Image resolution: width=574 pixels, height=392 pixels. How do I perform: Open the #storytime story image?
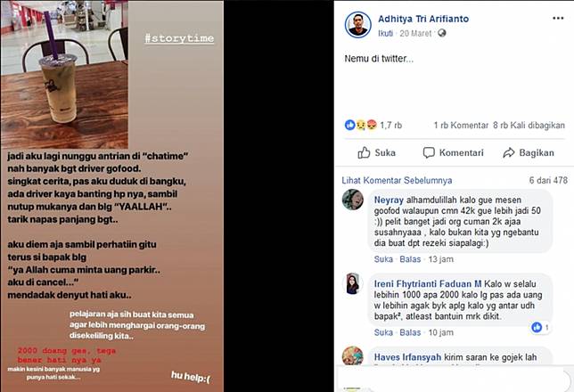point(112,196)
